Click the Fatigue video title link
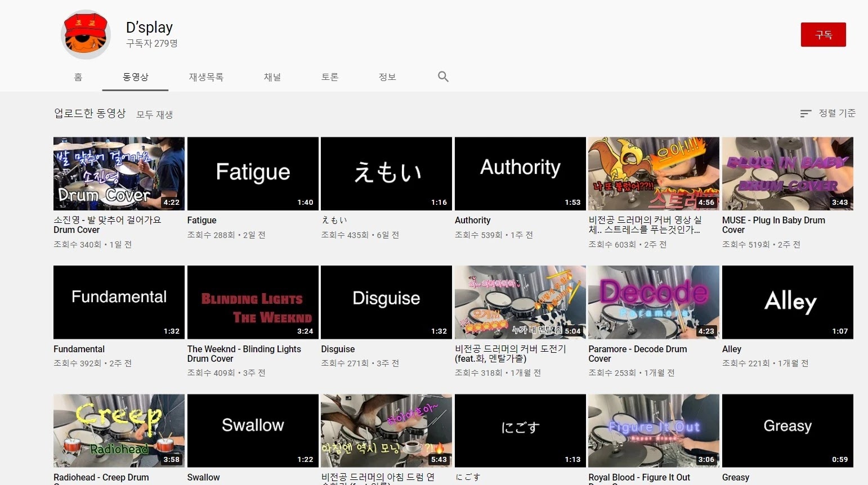 tap(202, 220)
